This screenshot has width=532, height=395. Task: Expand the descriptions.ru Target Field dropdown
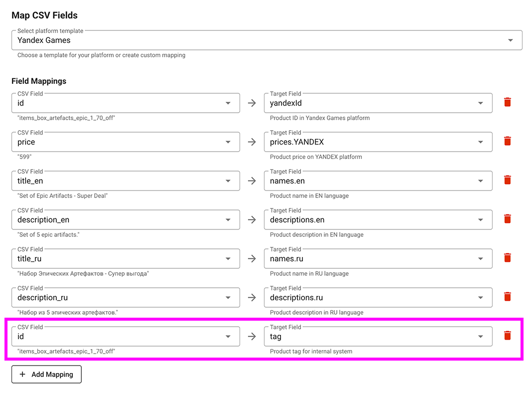[378, 298]
